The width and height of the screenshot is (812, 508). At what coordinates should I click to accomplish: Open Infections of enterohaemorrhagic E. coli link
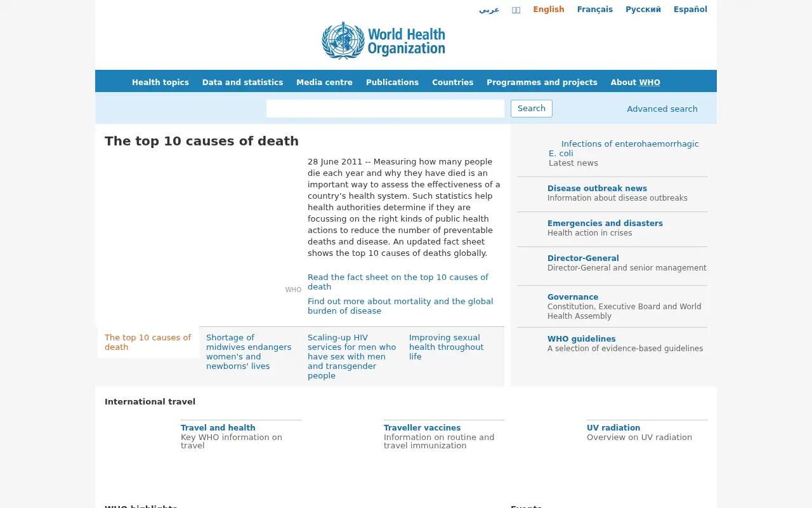tap(624, 149)
